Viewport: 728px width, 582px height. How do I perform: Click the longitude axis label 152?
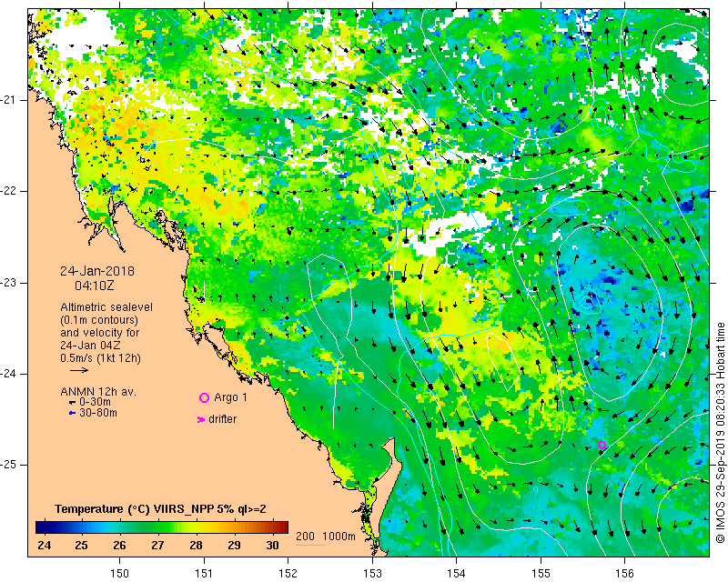pyautogui.click(x=288, y=573)
